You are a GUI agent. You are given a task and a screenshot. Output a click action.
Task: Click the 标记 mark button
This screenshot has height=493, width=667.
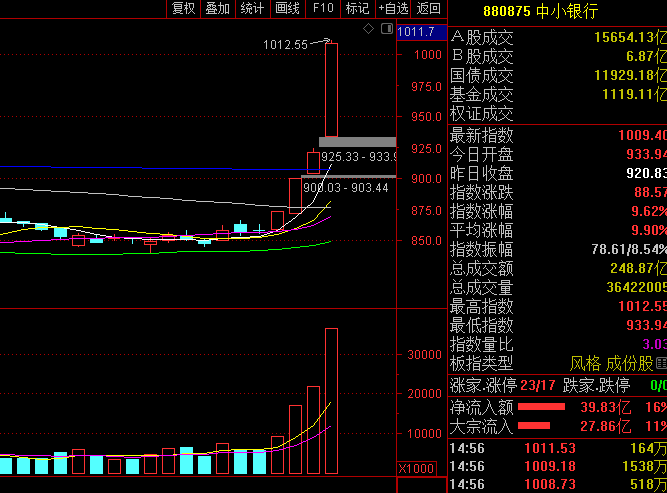[357, 9]
